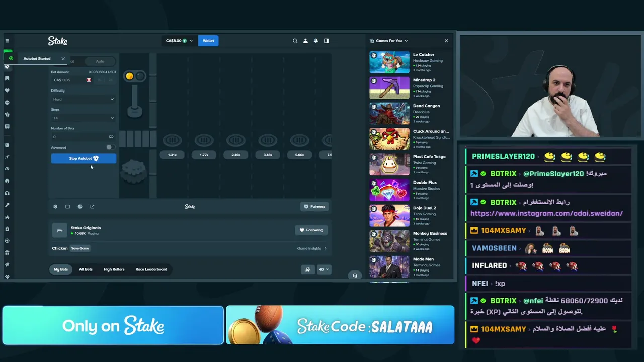Click the sparkles icon in left sidebar
The width and height of the screenshot is (644, 362).
click(x=7, y=157)
